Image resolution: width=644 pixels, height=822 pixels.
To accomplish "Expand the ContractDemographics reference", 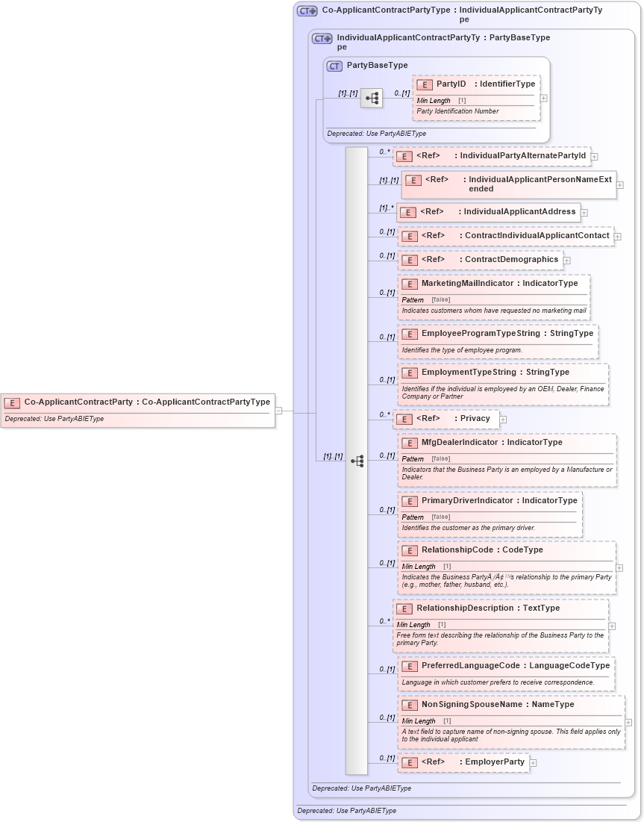I will (566, 260).
